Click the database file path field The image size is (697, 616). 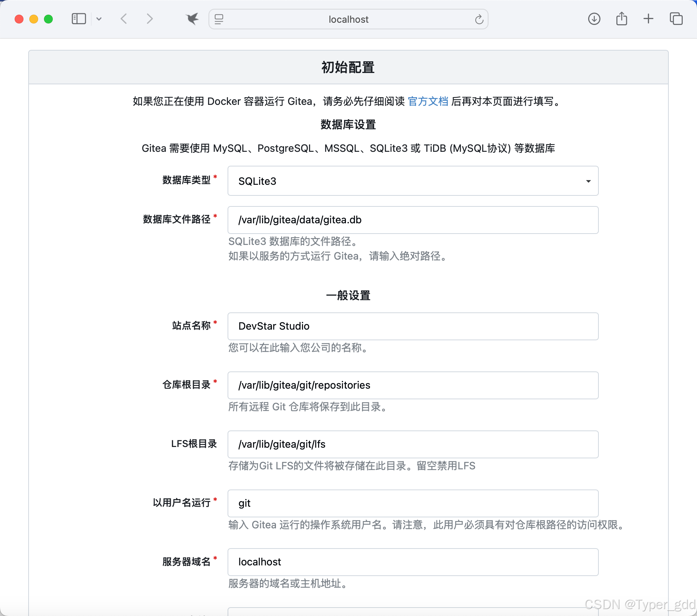pyautogui.click(x=413, y=220)
